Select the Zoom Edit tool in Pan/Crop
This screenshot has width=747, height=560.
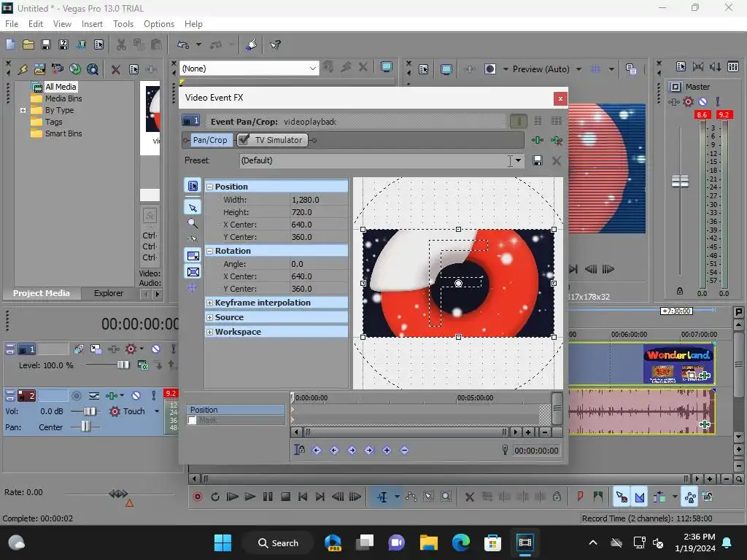pyautogui.click(x=193, y=224)
